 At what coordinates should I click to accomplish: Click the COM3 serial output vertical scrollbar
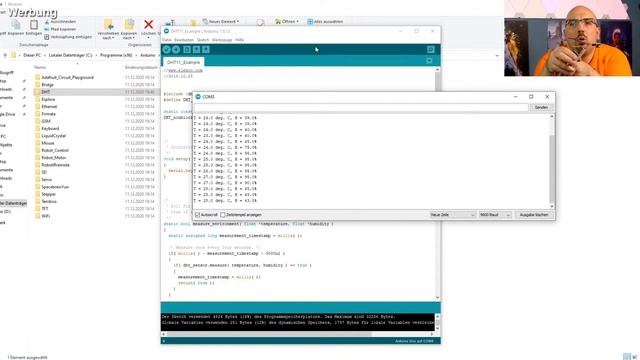[x=552, y=161]
